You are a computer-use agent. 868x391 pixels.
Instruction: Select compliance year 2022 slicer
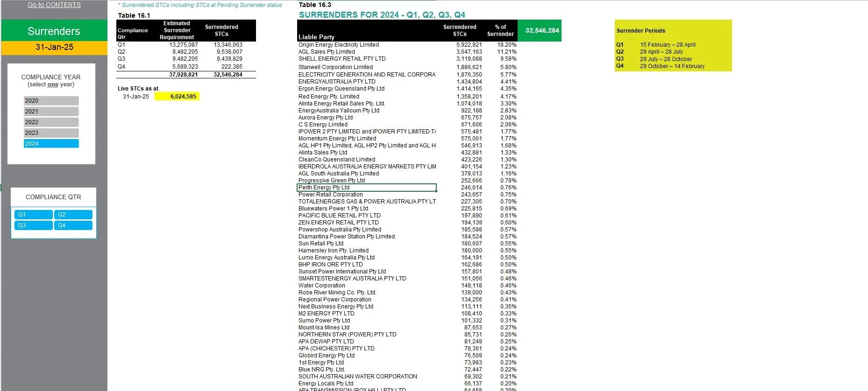click(x=51, y=122)
